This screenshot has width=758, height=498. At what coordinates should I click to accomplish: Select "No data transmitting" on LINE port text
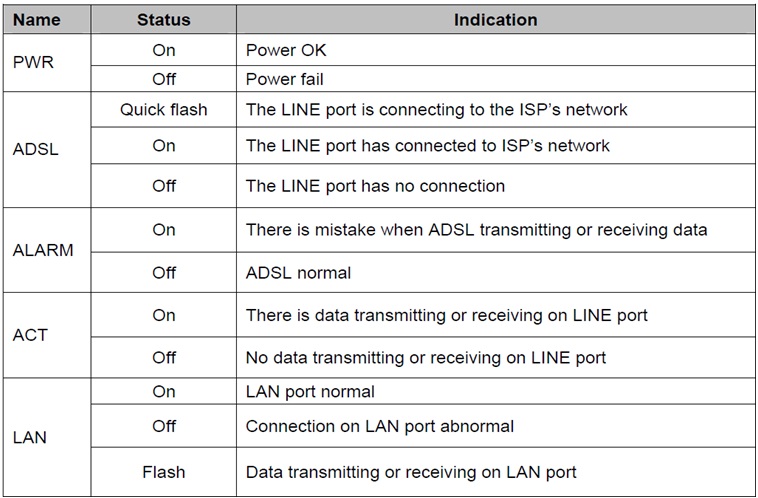pyautogui.click(x=425, y=357)
